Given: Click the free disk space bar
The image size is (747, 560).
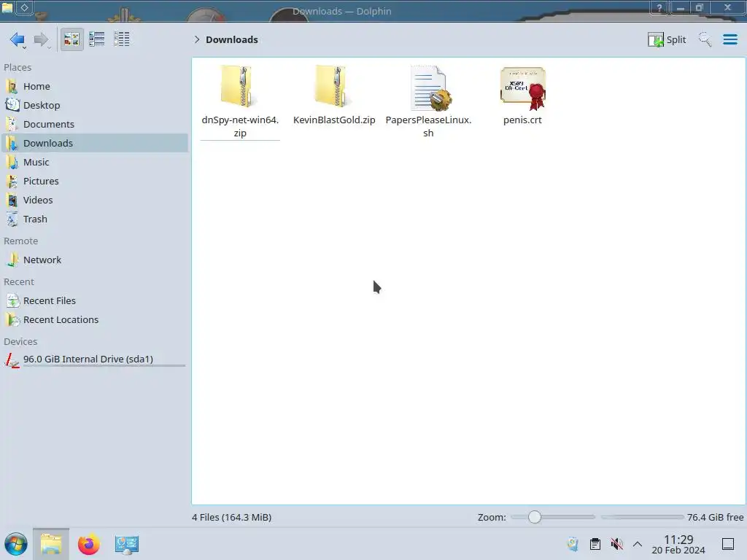Looking at the screenshot, I should click(x=642, y=517).
